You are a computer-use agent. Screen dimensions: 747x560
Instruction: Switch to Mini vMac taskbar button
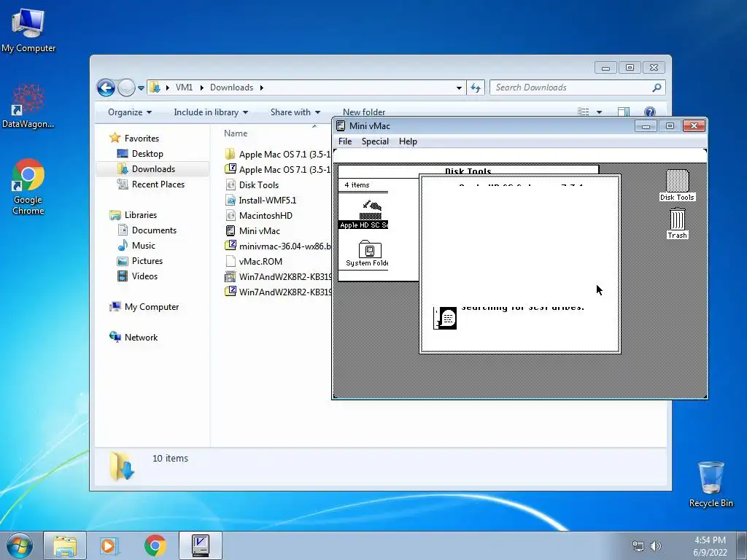pyautogui.click(x=200, y=545)
